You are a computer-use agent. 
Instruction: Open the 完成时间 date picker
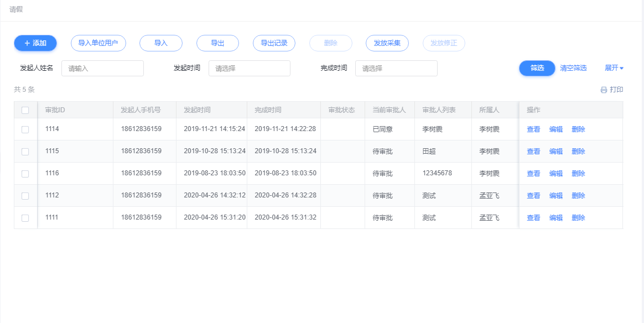tap(396, 69)
